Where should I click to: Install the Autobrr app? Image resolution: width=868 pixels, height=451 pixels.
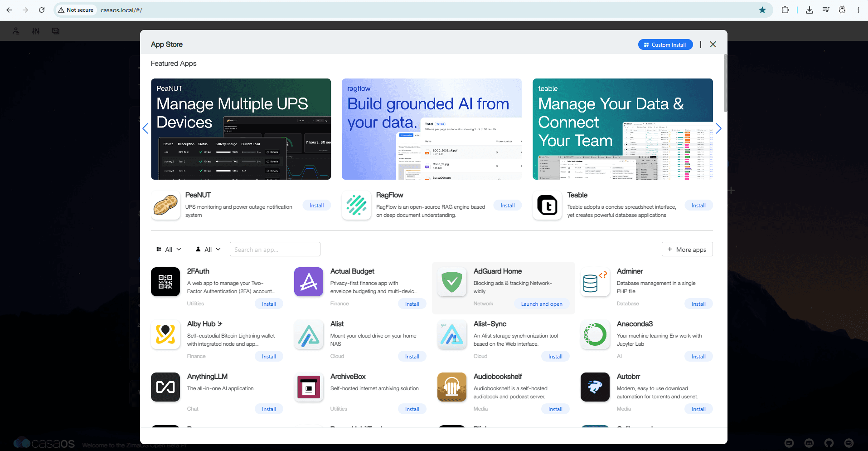coord(698,409)
